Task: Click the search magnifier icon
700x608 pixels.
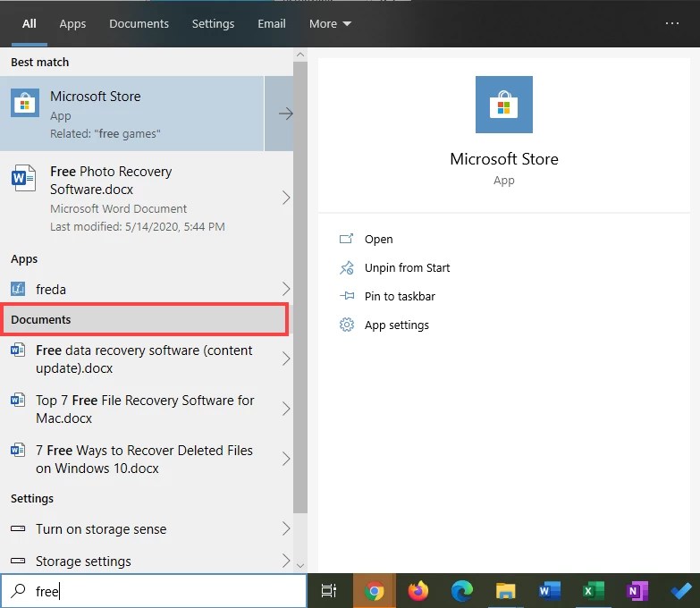Action: point(18,591)
